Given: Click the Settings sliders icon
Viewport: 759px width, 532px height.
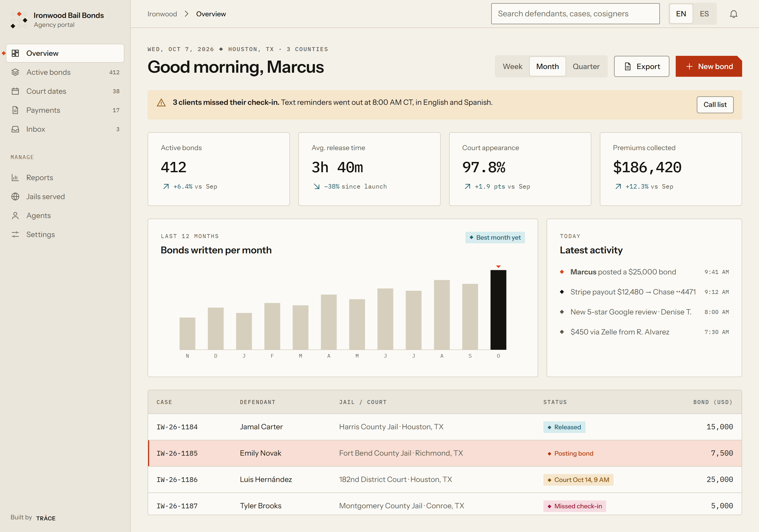Looking at the screenshot, I should tap(15, 235).
